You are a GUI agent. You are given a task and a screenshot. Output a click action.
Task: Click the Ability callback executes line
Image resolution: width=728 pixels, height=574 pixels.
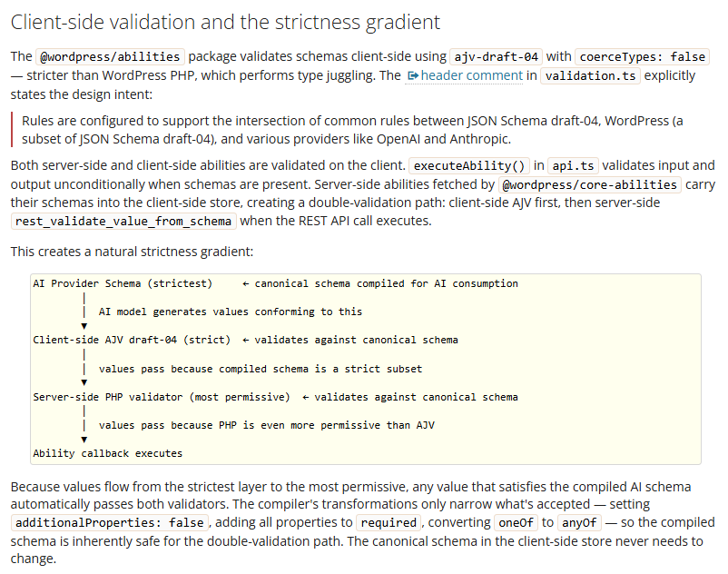pos(108,453)
